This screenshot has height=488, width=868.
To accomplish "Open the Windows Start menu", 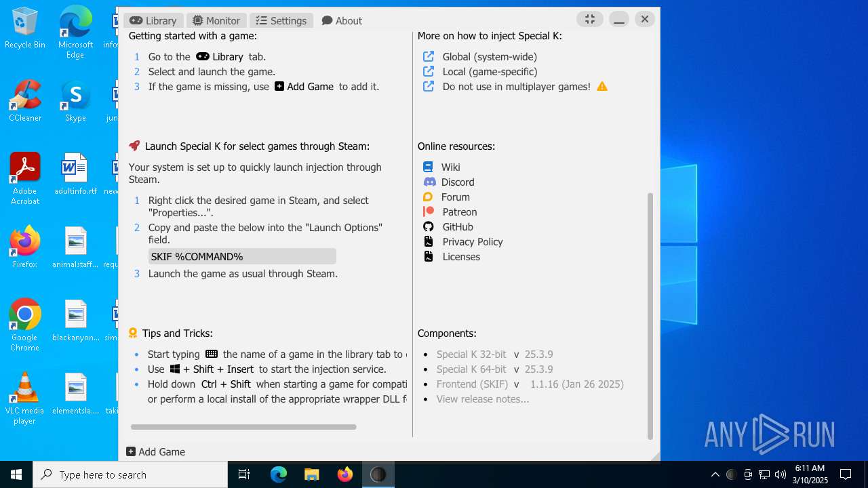I will [16, 474].
